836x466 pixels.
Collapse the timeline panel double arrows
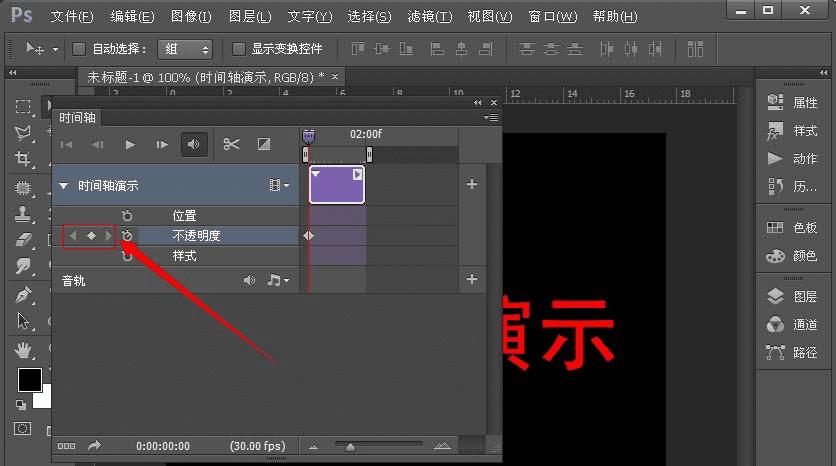[477, 102]
